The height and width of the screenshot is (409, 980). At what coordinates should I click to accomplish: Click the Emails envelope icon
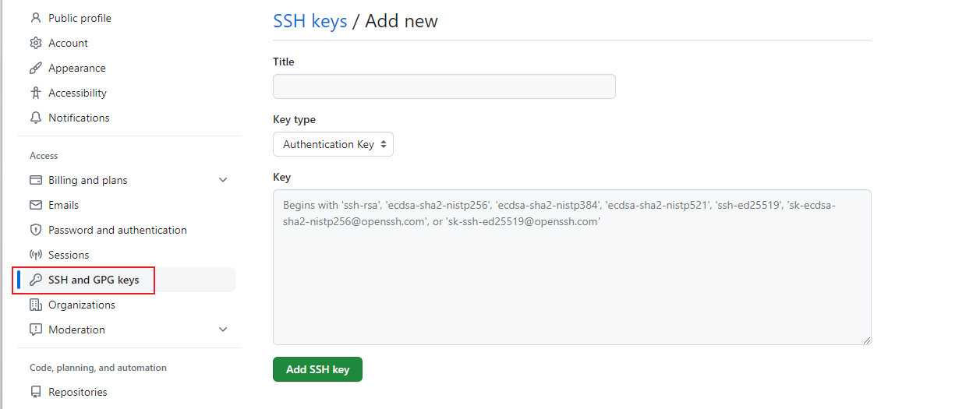point(35,205)
